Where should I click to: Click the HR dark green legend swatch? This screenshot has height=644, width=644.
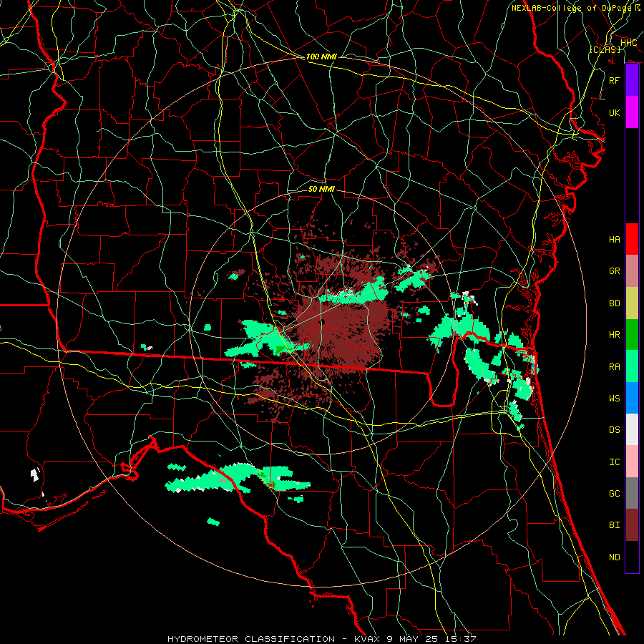click(x=632, y=335)
